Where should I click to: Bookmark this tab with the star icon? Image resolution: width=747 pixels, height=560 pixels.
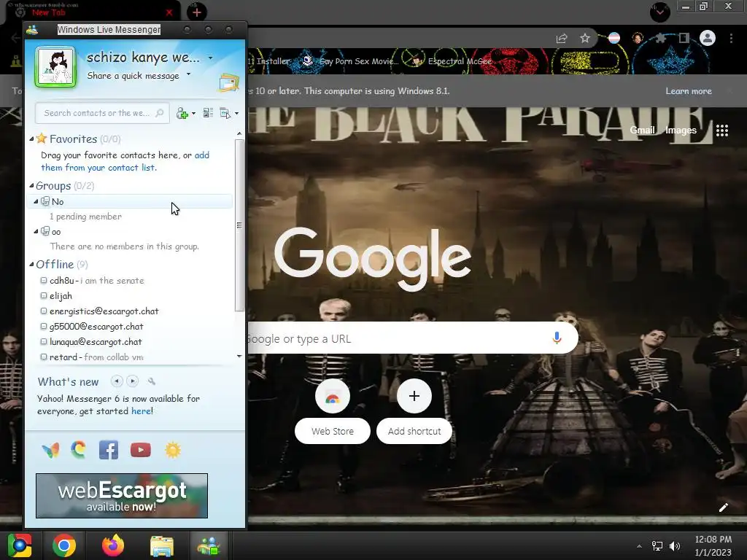585,38
